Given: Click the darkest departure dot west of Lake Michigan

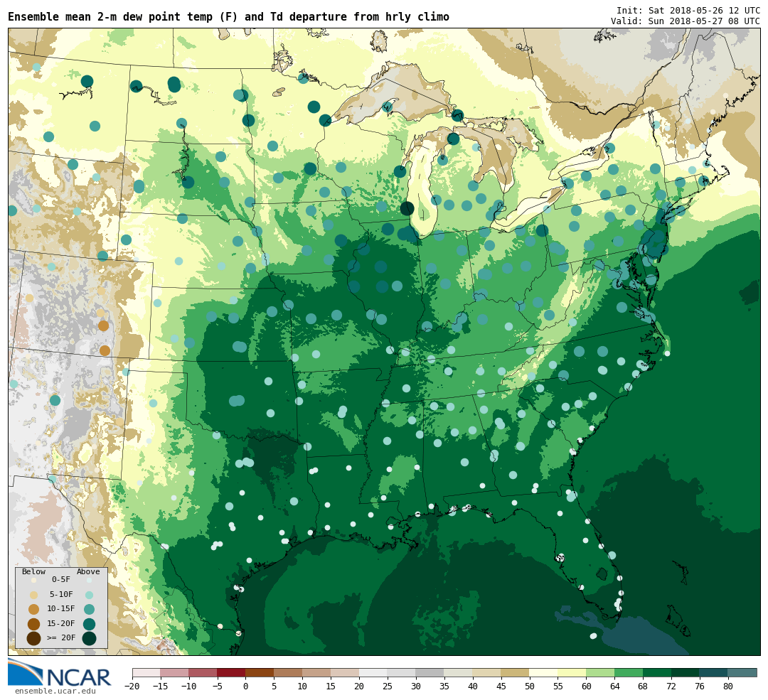Looking at the screenshot, I should coord(407,208).
